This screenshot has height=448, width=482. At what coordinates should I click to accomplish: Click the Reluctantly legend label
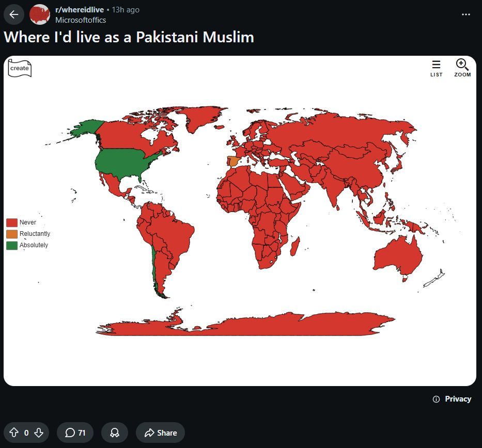pyautogui.click(x=35, y=234)
